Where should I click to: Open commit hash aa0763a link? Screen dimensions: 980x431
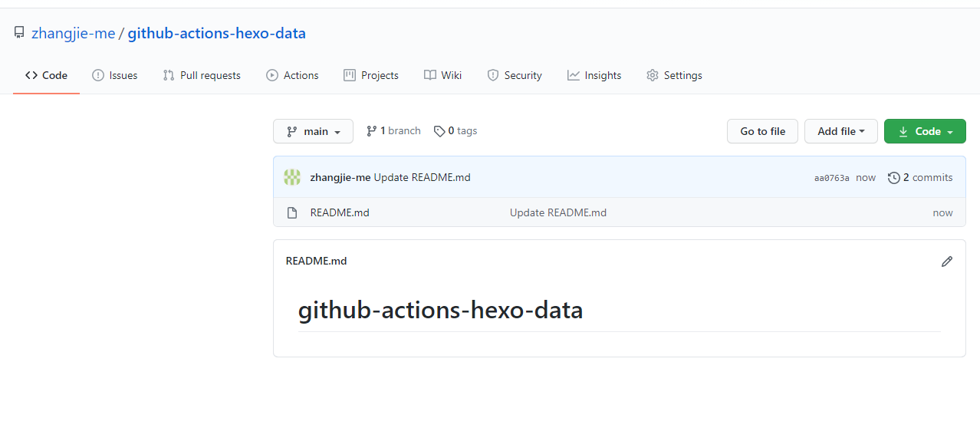tap(831, 178)
